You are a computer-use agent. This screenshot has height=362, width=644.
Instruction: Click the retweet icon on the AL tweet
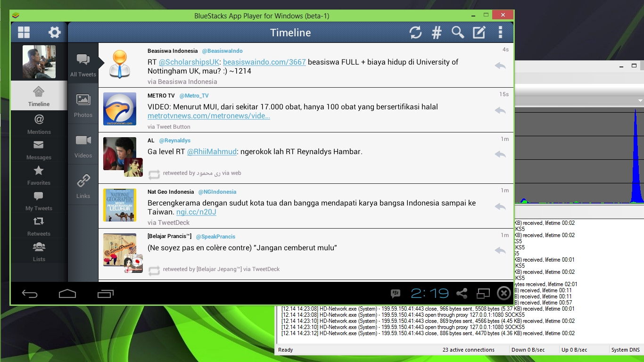[154, 174]
